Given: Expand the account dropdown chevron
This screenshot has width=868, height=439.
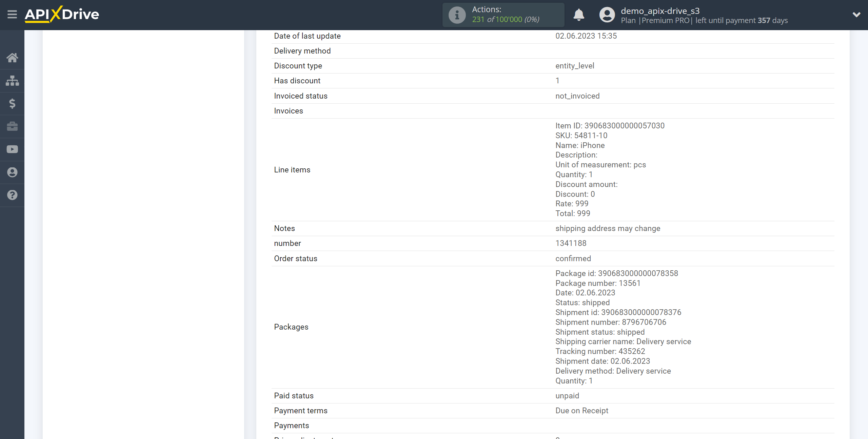Looking at the screenshot, I should (856, 15).
